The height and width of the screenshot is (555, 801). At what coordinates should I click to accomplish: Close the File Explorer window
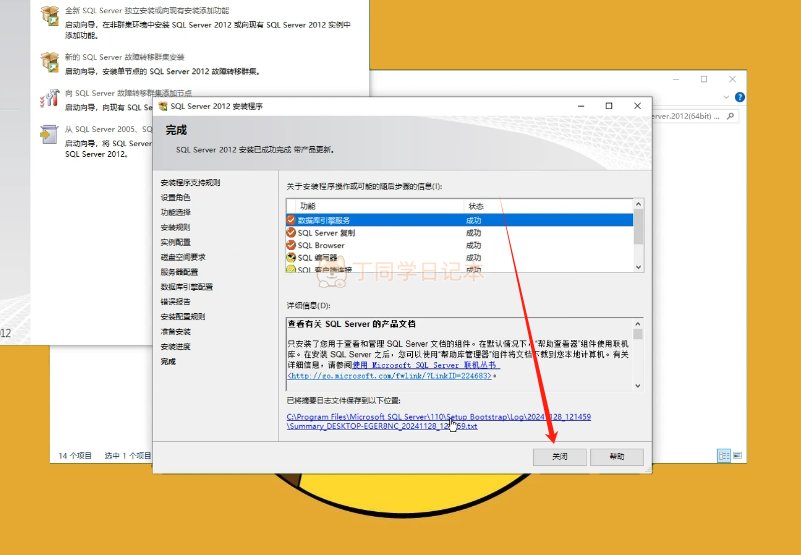tap(732, 79)
